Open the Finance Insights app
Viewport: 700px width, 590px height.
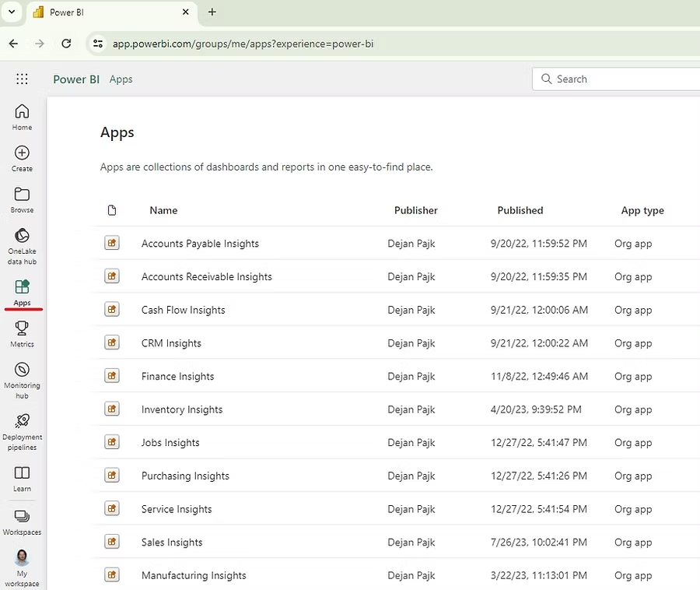[177, 376]
